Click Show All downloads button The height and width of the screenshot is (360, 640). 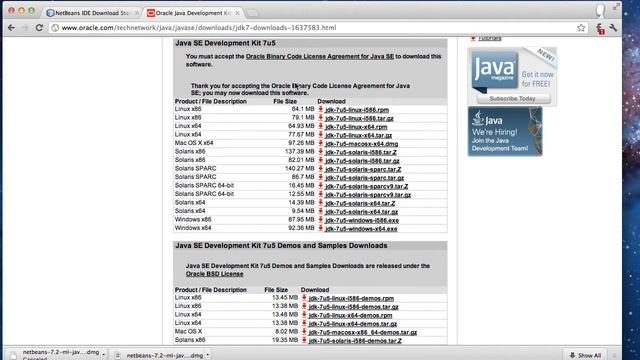(585, 355)
